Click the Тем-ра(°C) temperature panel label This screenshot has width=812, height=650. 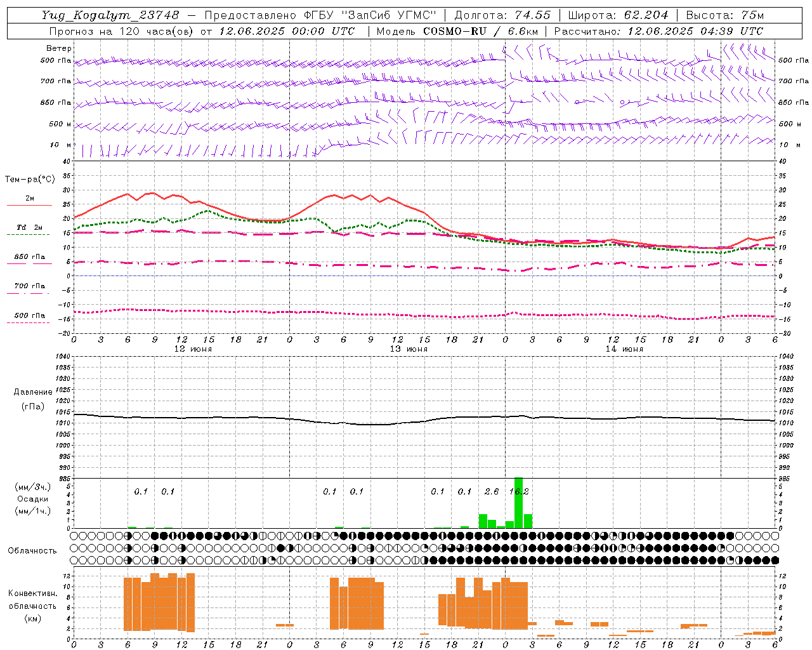tap(30, 180)
